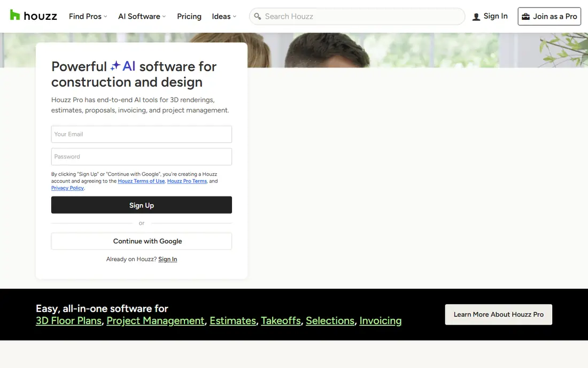Click Sign In in the header
The image size is (588, 368).
pyautogui.click(x=490, y=16)
